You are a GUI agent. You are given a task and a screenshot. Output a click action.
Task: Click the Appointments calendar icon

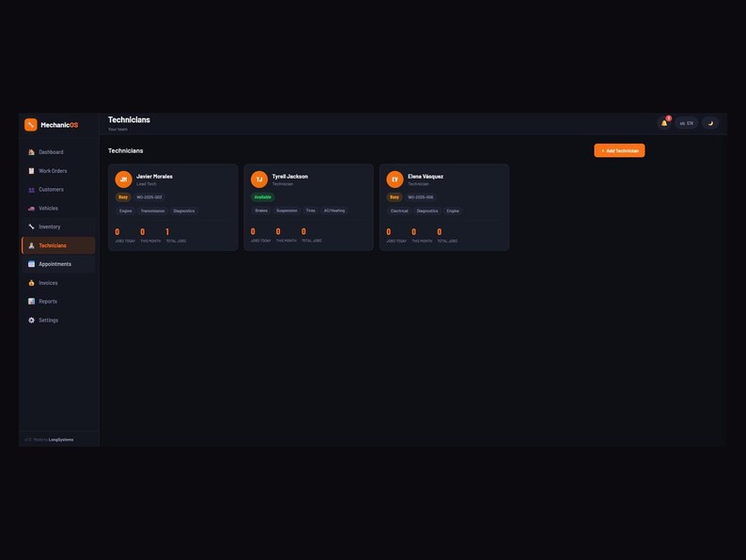[x=31, y=264]
